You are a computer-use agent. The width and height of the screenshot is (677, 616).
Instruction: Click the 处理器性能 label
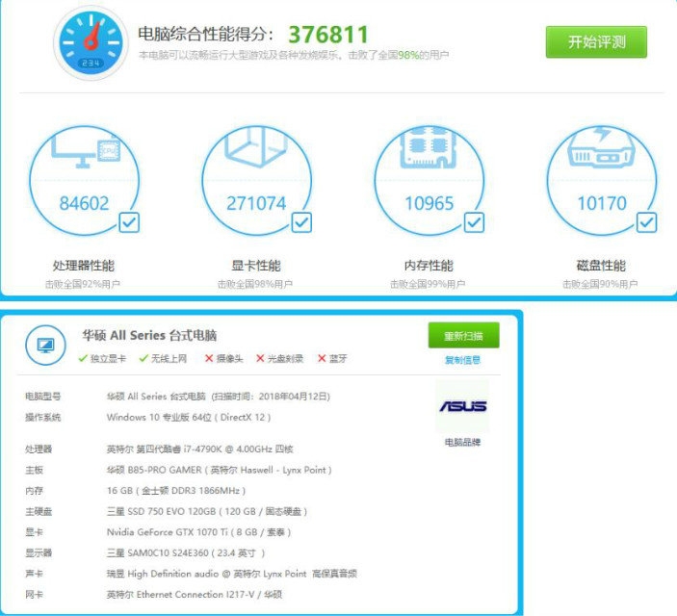coord(84,266)
